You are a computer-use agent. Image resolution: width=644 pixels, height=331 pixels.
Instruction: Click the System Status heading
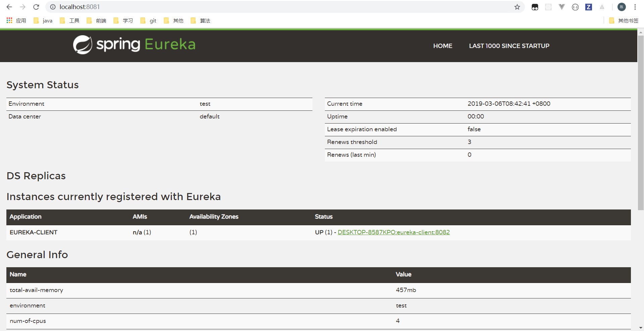click(x=43, y=85)
